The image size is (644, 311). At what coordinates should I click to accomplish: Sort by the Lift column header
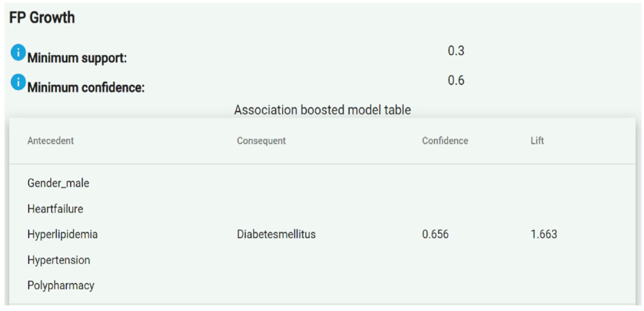click(537, 141)
